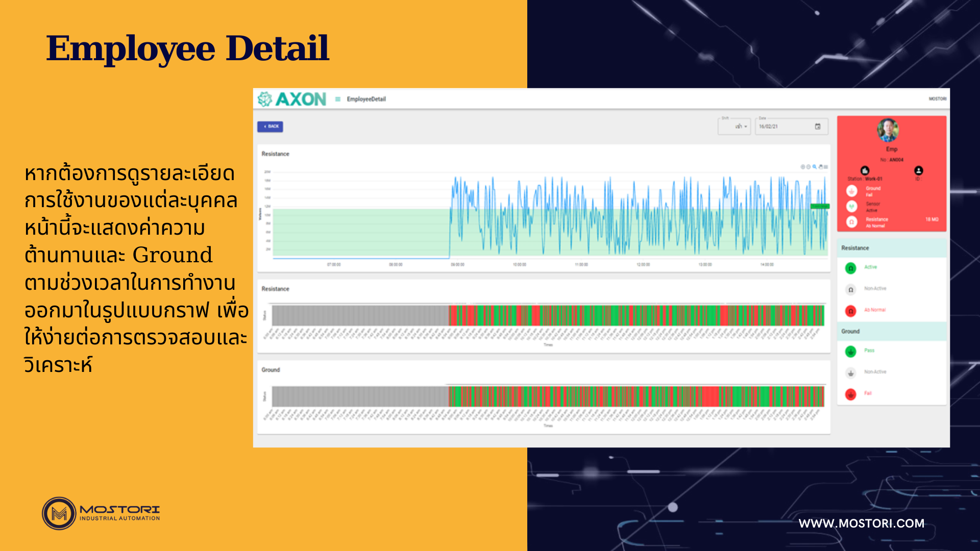Image resolution: width=980 pixels, height=551 pixels.
Task: Click the station icon above Work-01
Action: (x=865, y=170)
